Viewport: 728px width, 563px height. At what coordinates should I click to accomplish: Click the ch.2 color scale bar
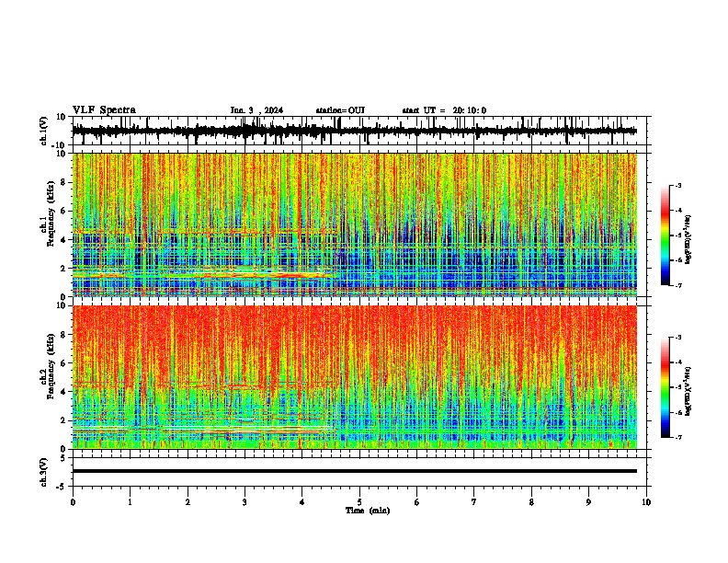tap(665, 387)
